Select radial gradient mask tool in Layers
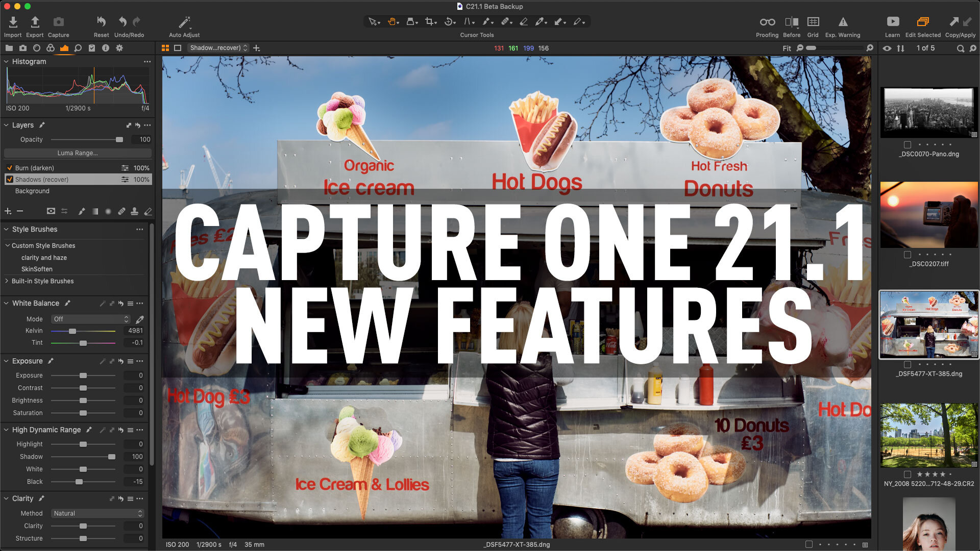Screen dimensions: 980x551 pos(108,211)
